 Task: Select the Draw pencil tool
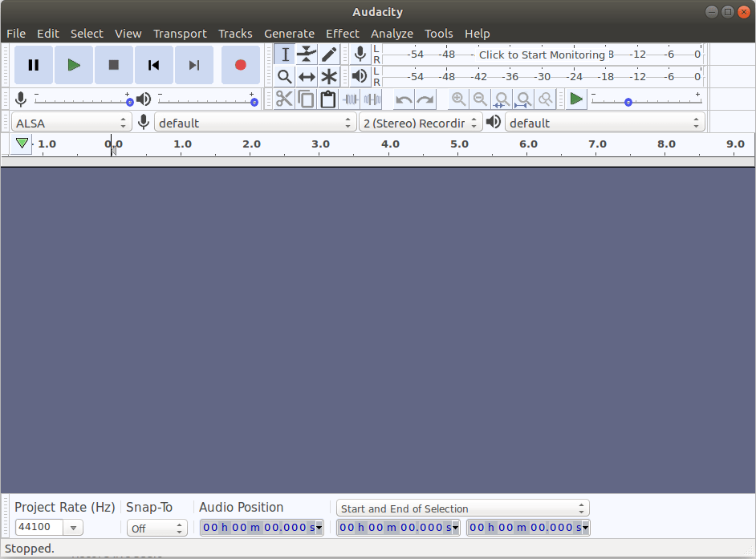(329, 55)
